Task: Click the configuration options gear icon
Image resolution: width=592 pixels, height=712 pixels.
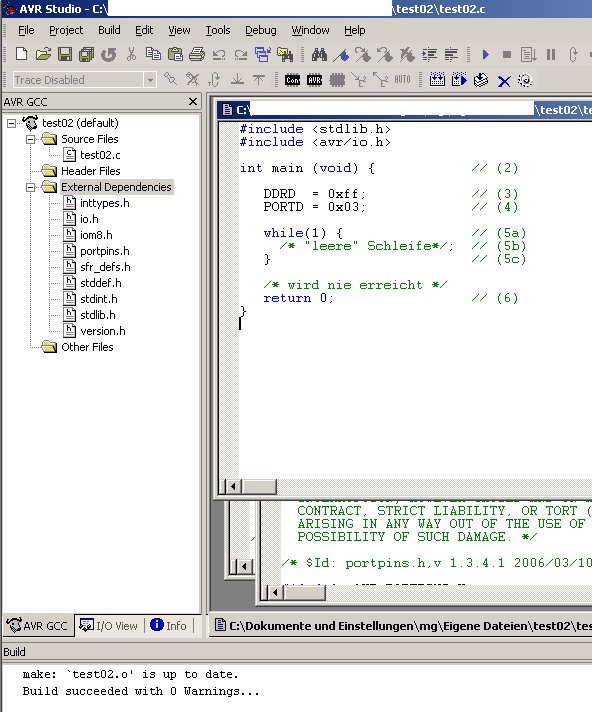Action: pos(525,80)
